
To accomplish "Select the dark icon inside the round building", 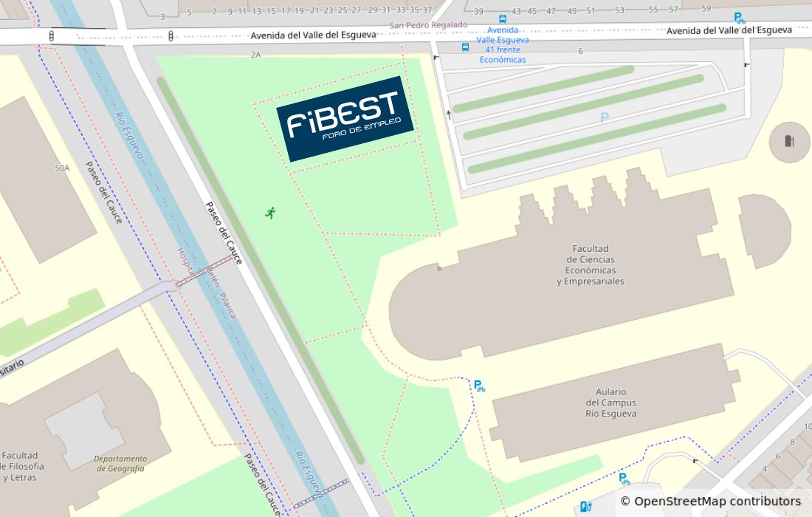I will (789, 141).
